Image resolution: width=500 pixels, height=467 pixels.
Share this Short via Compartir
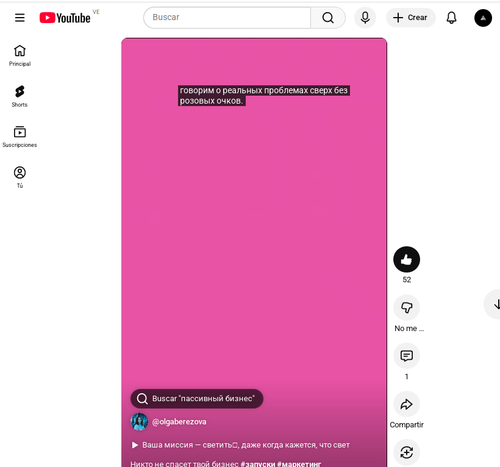point(406,404)
